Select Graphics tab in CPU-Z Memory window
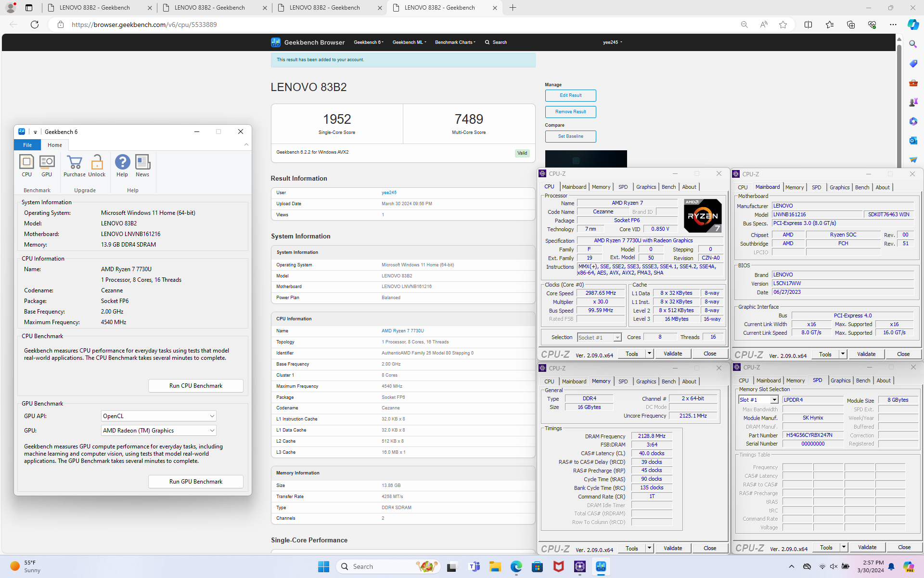 tap(646, 381)
